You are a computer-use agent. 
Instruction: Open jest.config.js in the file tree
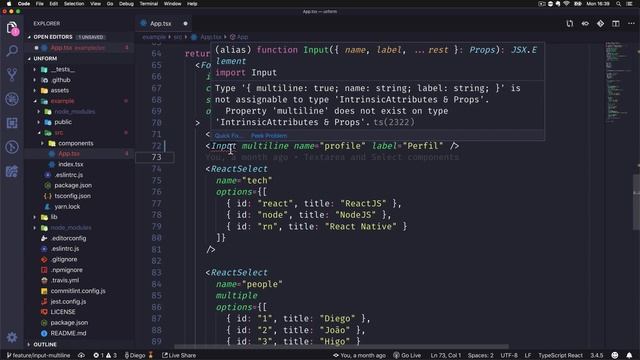68,302
